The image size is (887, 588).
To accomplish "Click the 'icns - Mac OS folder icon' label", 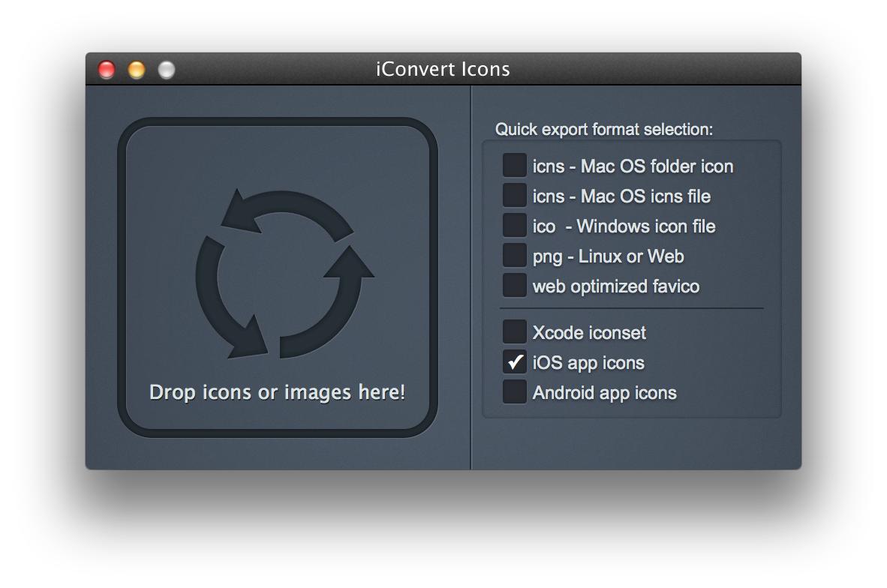I will [633, 166].
